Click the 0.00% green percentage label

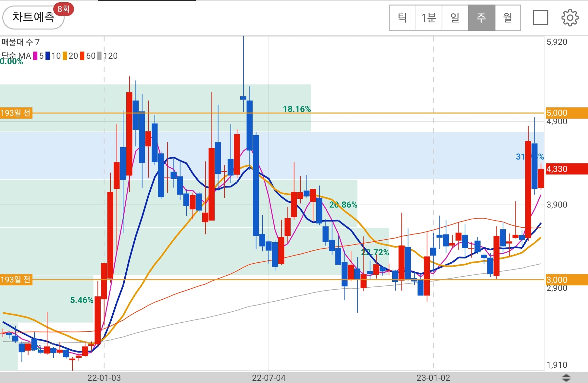[11, 62]
